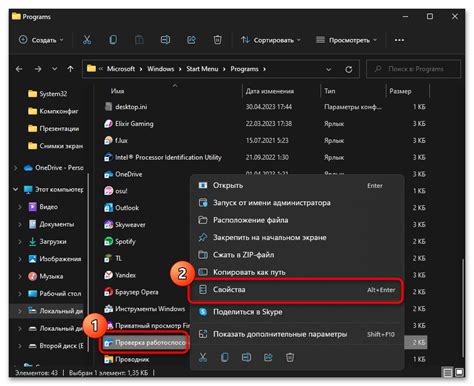Select Рабочий стол in navigation pane
Screen dimensions: 474x386
coord(55,293)
